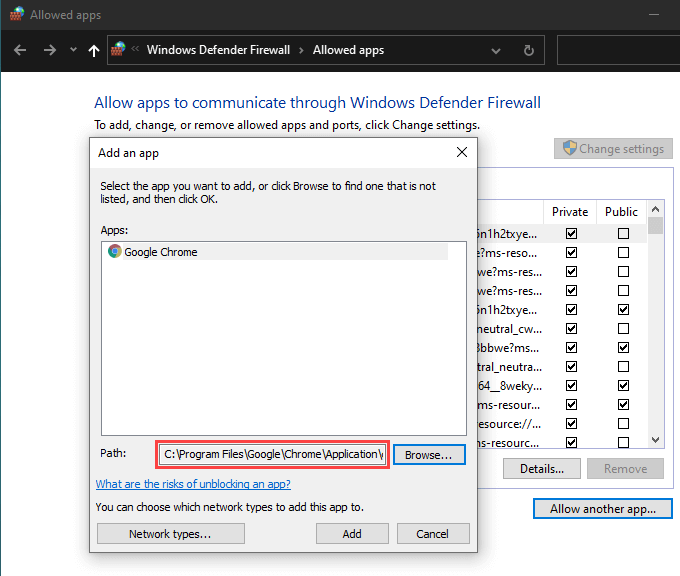Click the Forward navigation arrow
The height and width of the screenshot is (576, 680).
point(50,50)
